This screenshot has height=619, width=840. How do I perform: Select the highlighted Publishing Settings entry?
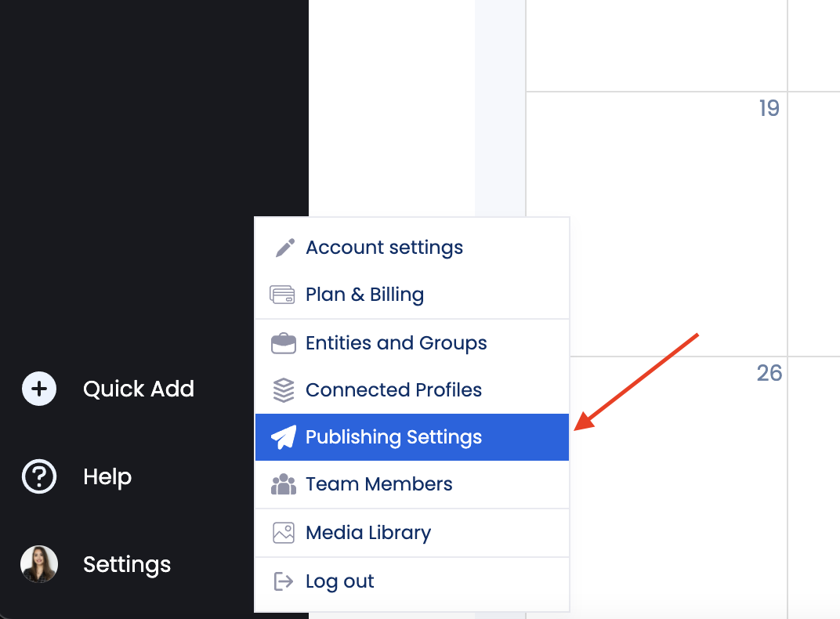pyautogui.click(x=412, y=437)
